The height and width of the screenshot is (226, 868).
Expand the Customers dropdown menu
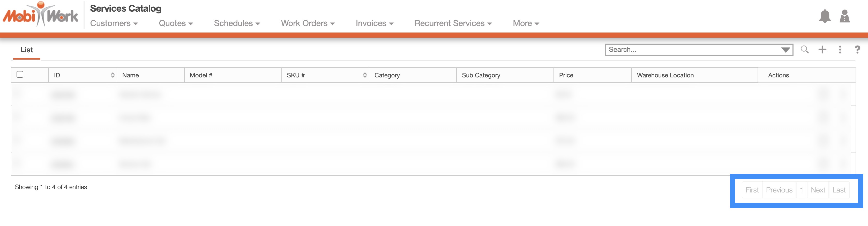point(114,23)
